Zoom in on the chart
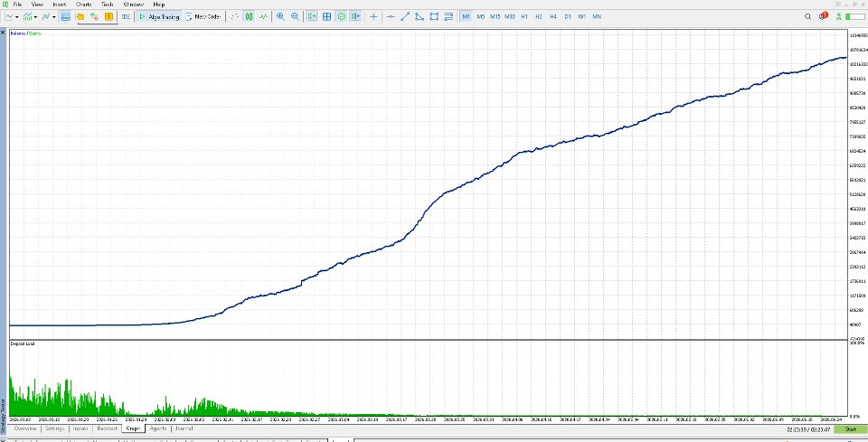This screenshot has height=442, width=868. (x=280, y=16)
